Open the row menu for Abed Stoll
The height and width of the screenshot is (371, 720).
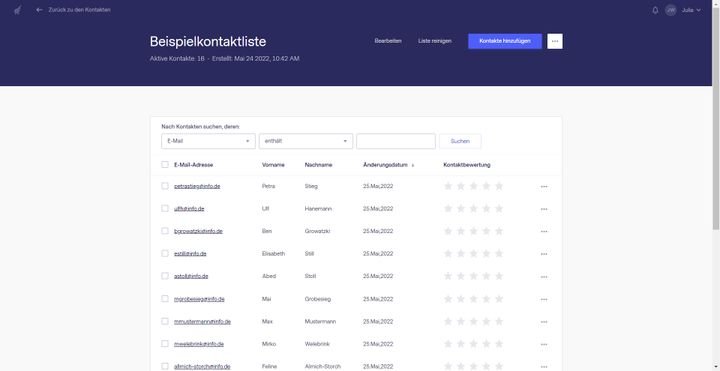pyautogui.click(x=544, y=277)
